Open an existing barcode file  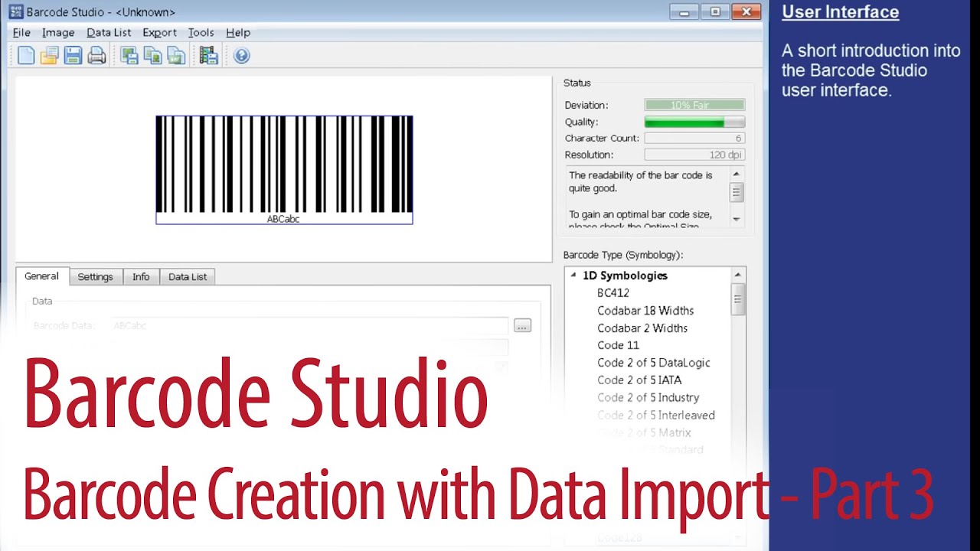click(x=50, y=55)
